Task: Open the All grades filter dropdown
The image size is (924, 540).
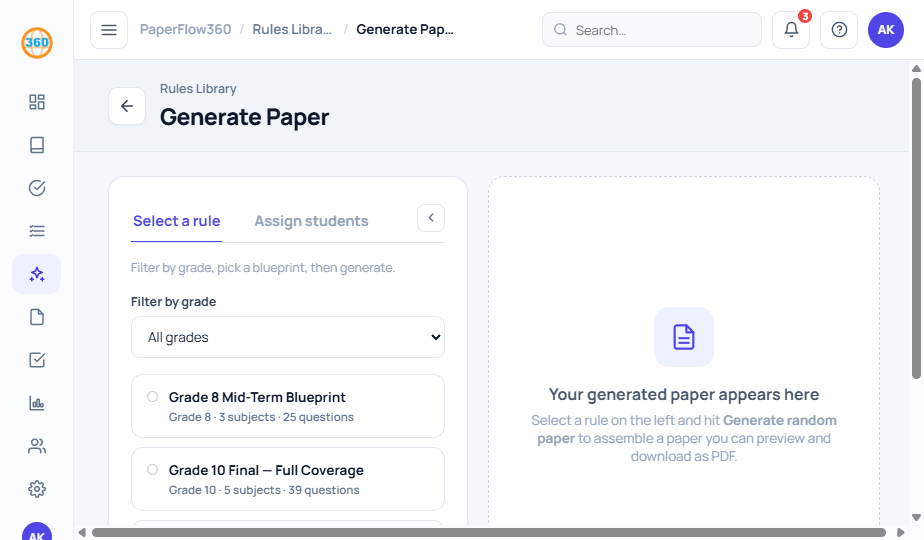Action: click(x=288, y=337)
